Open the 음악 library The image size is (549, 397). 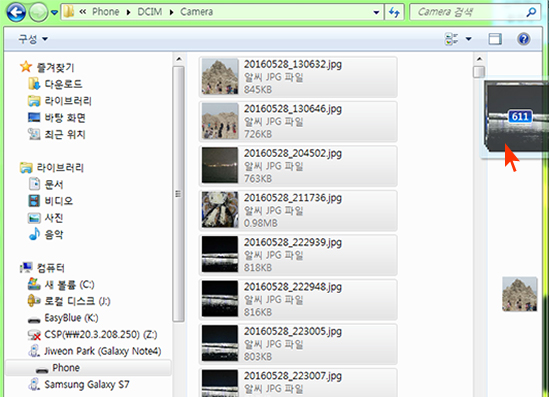pyautogui.click(x=54, y=234)
